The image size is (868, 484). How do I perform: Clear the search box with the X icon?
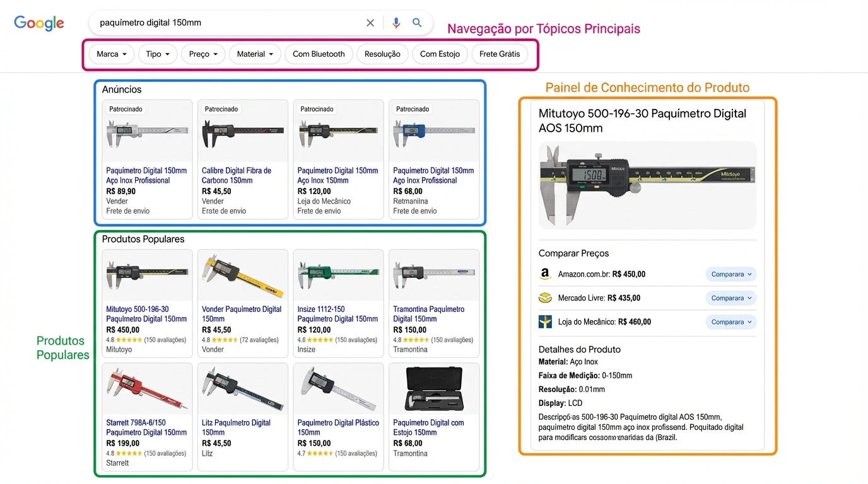370,23
